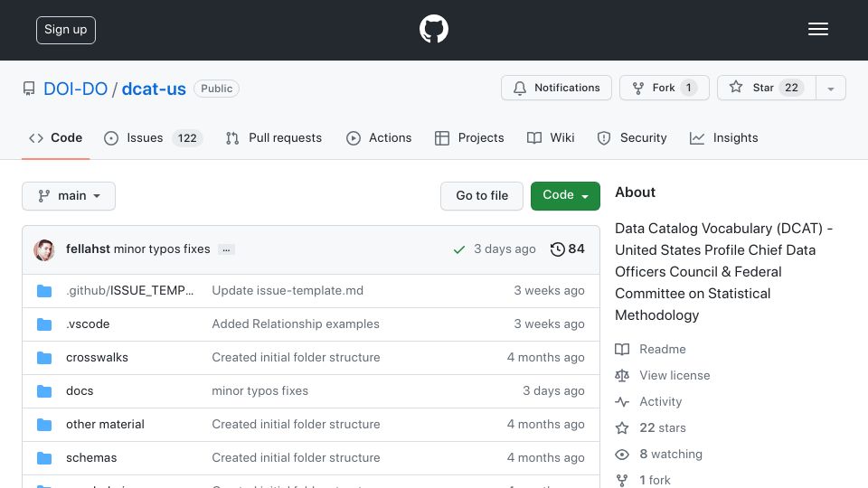Expand the star lists dropdown arrow
This screenshot has height=488, width=868.
click(831, 88)
